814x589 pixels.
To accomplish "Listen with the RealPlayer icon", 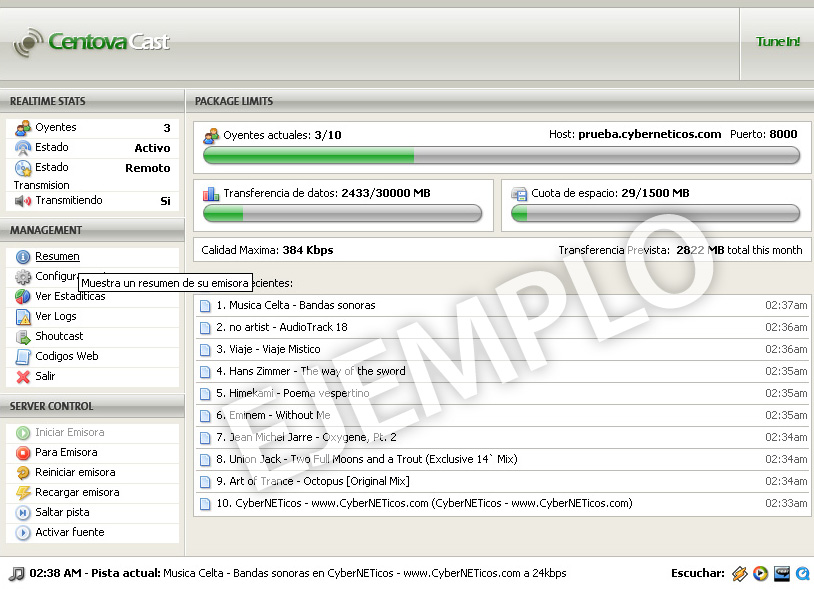I will click(782, 573).
